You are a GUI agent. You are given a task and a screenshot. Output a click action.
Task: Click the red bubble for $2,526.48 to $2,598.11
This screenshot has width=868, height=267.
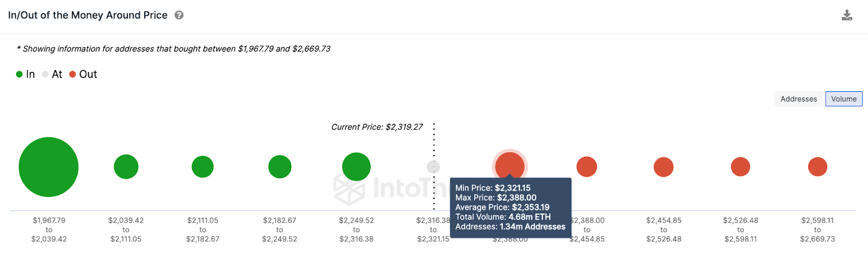tap(741, 167)
